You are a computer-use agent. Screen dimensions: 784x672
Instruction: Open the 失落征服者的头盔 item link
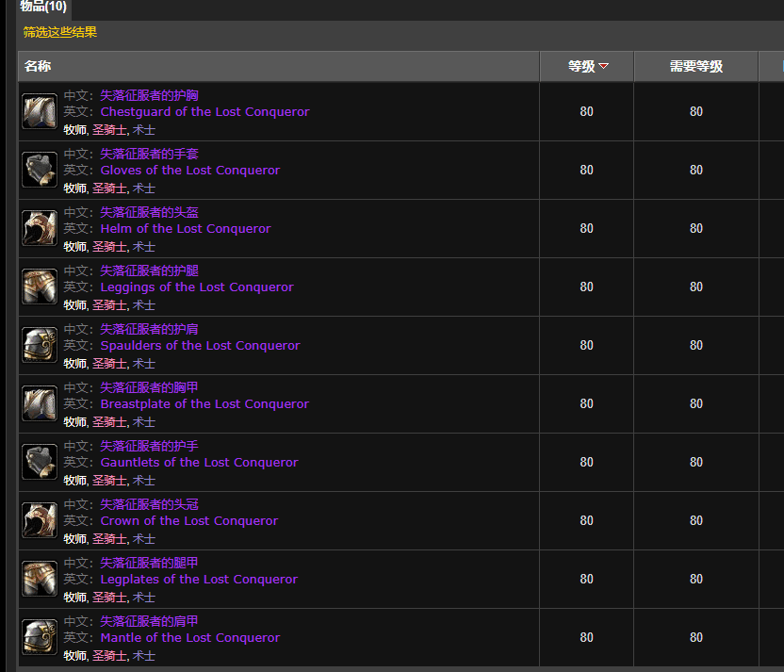tap(149, 212)
